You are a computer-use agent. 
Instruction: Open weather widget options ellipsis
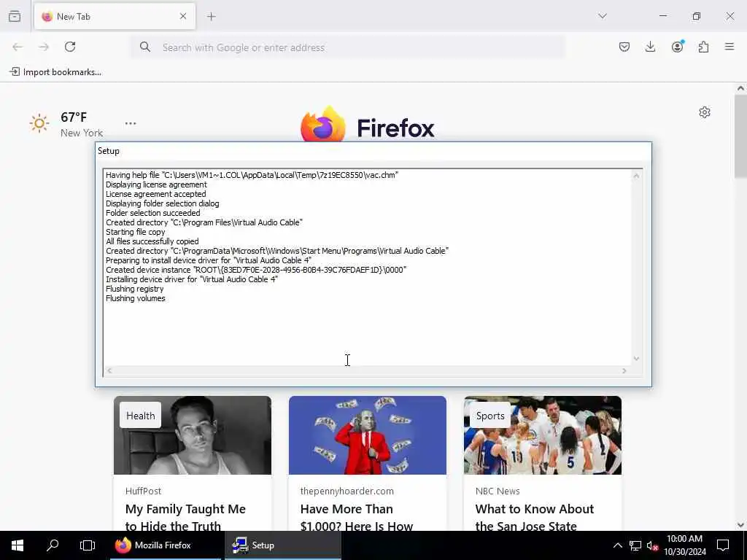131,123
